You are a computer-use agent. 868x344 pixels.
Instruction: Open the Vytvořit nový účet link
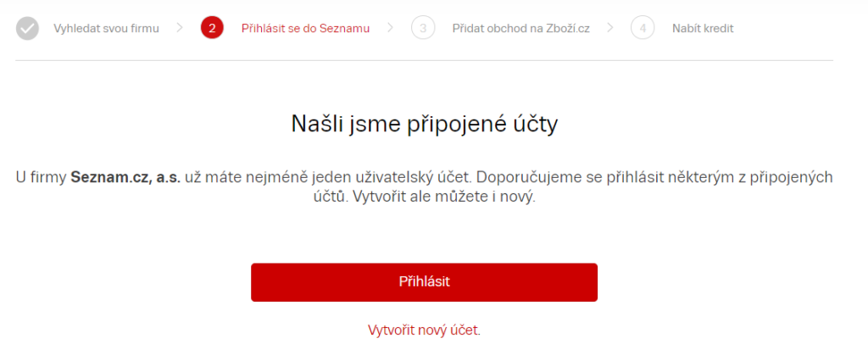[424, 330]
